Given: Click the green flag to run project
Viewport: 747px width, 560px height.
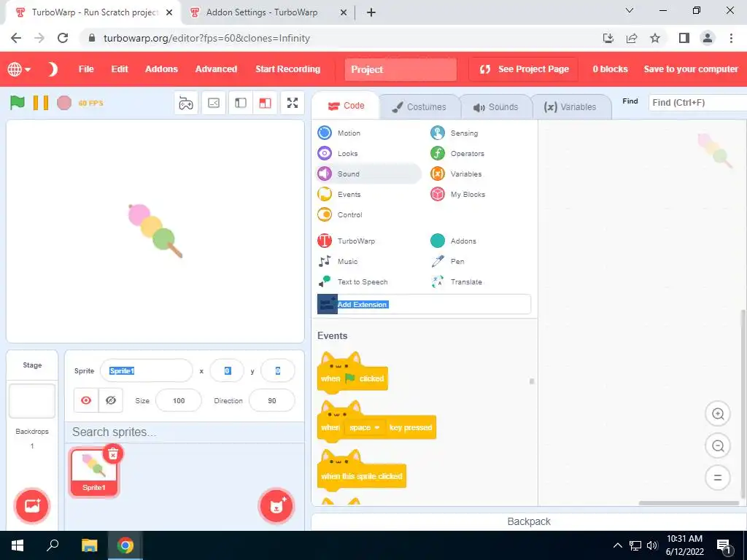Looking at the screenshot, I should coord(18,102).
